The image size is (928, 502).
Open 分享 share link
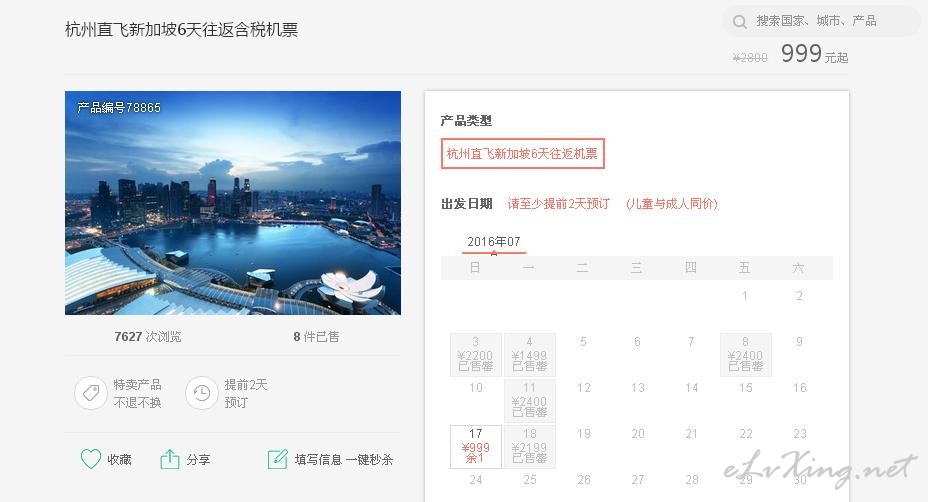198,459
